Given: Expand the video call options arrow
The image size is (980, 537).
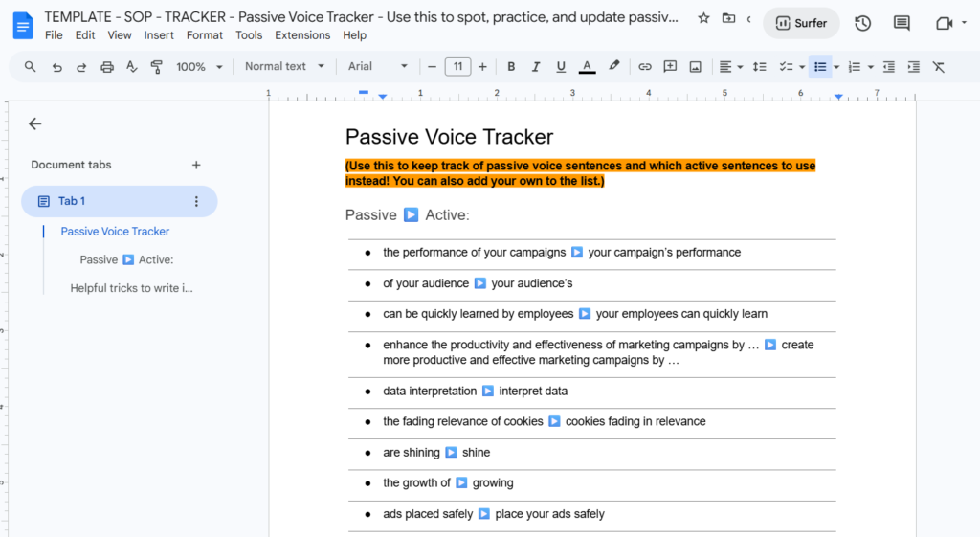Looking at the screenshot, I should (965, 23).
